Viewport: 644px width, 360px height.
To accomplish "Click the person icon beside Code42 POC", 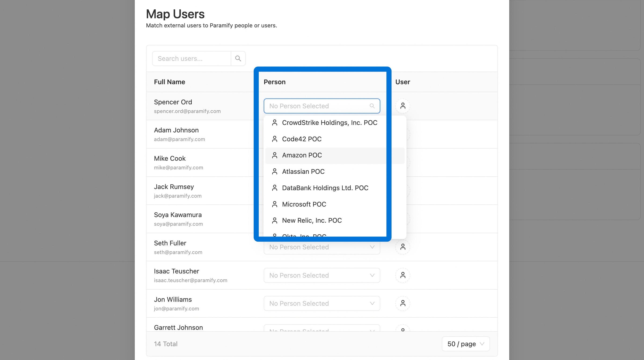I will tap(274, 139).
